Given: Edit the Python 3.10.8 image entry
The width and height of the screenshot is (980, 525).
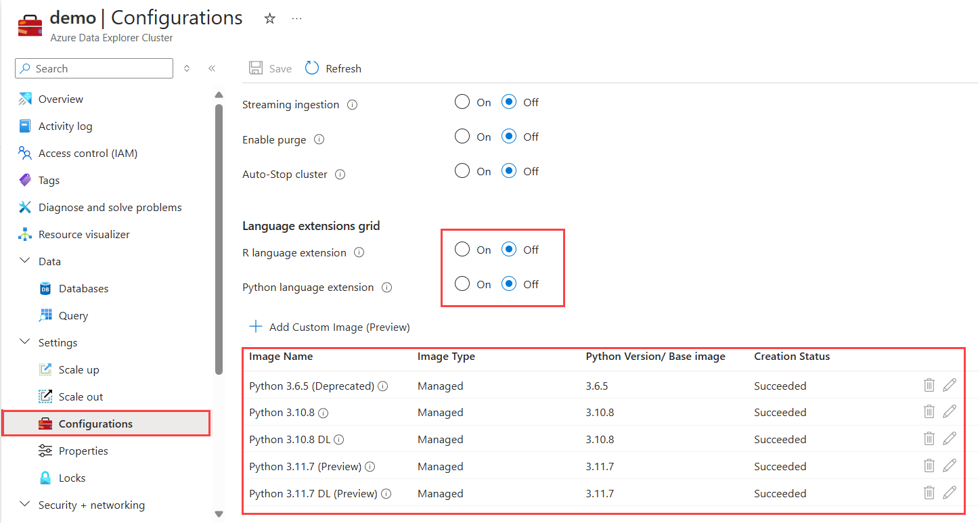Looking at the screenshot, I should 950,411.
